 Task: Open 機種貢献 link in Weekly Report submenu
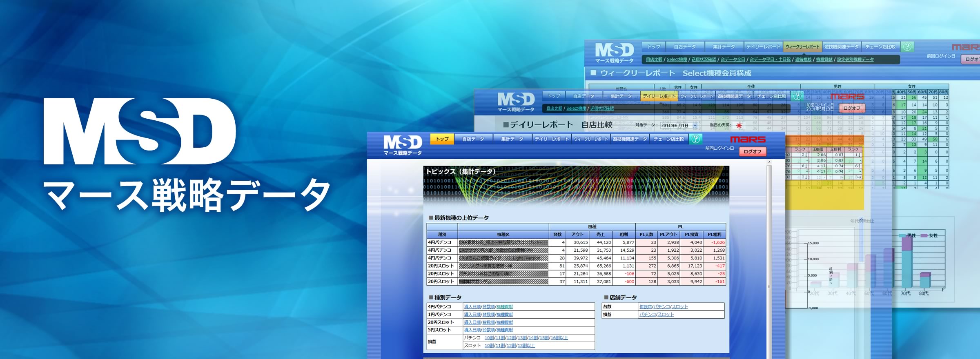[x=824, y=60]
